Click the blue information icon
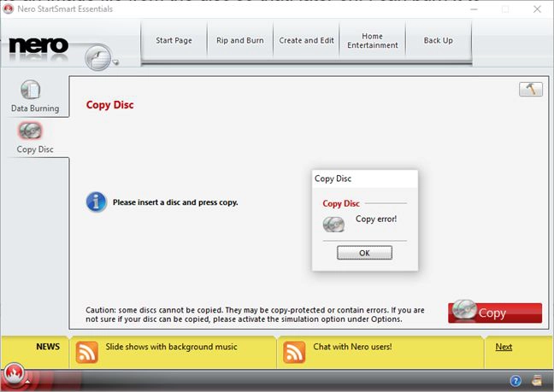This screenshot has width=554, height=392. (x=96, y=202)
